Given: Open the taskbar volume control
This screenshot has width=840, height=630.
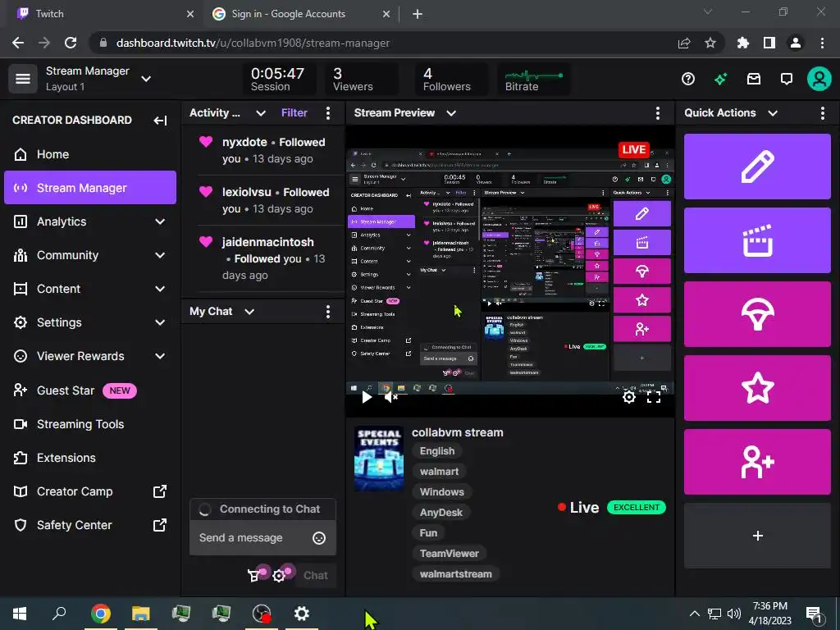Looking at the screenshot, I should [x=734, y=614].
